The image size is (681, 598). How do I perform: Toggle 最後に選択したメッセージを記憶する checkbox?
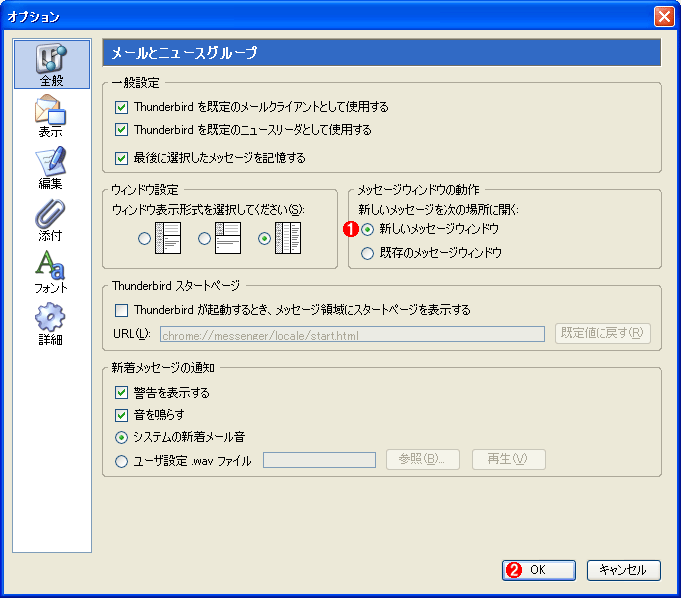coord(122,158)
